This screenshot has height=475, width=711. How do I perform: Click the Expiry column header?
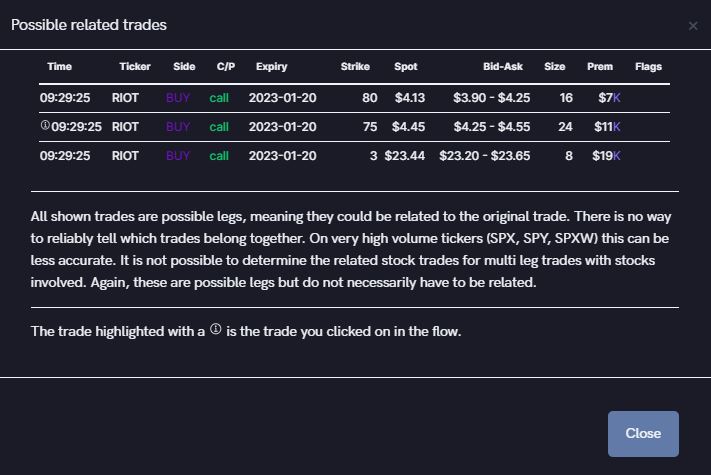click(x=271, y=67)
